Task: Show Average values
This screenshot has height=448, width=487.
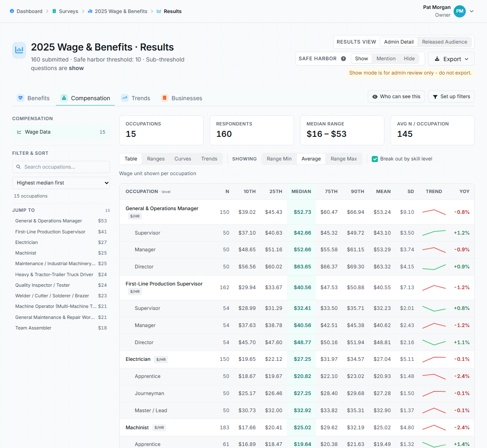Action: coord(311,159)
